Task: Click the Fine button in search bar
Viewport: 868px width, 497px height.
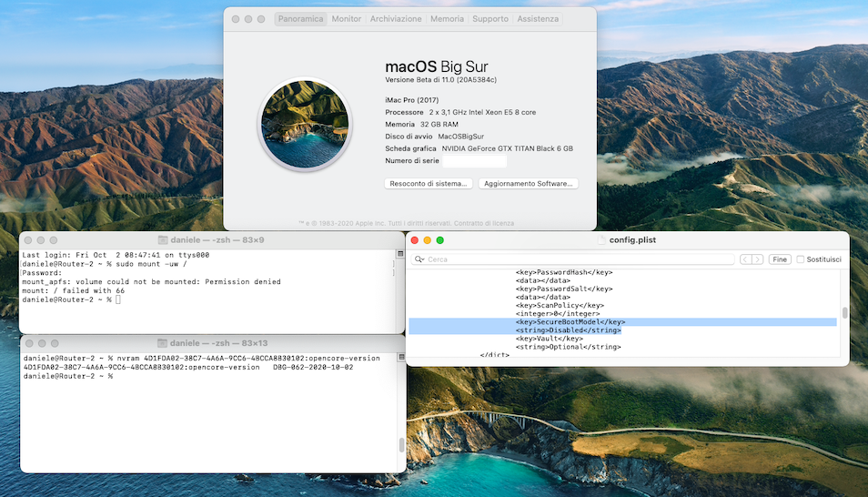Action: coord(780,259)
